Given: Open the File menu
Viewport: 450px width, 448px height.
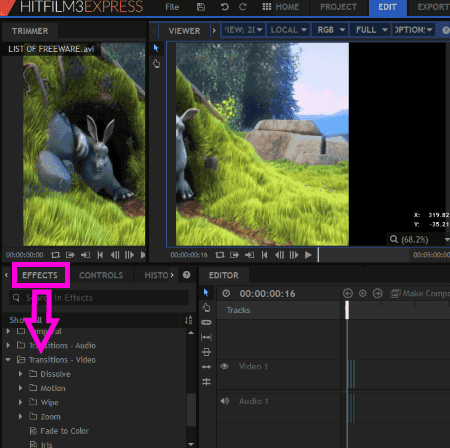Looking at the screenshot, I should [x=172, y=7].
